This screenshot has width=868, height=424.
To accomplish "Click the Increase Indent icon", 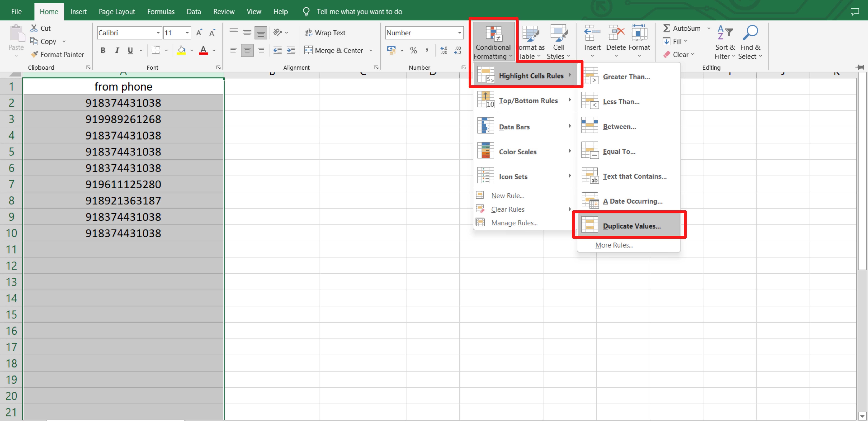I will point(291,51).
